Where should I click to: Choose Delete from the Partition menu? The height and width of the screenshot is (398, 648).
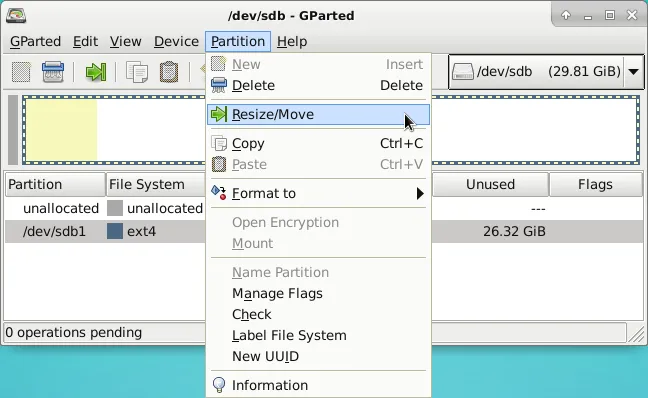318,85
